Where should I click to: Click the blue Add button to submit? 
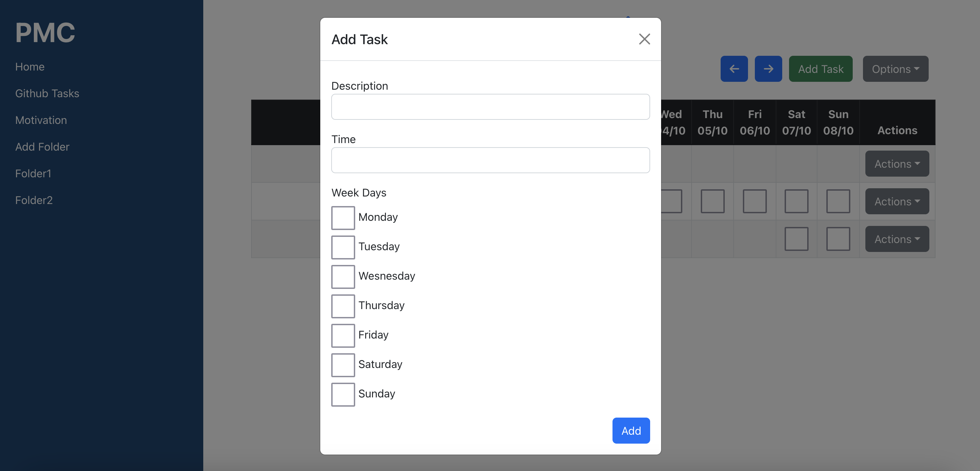(x=631, y=430)
